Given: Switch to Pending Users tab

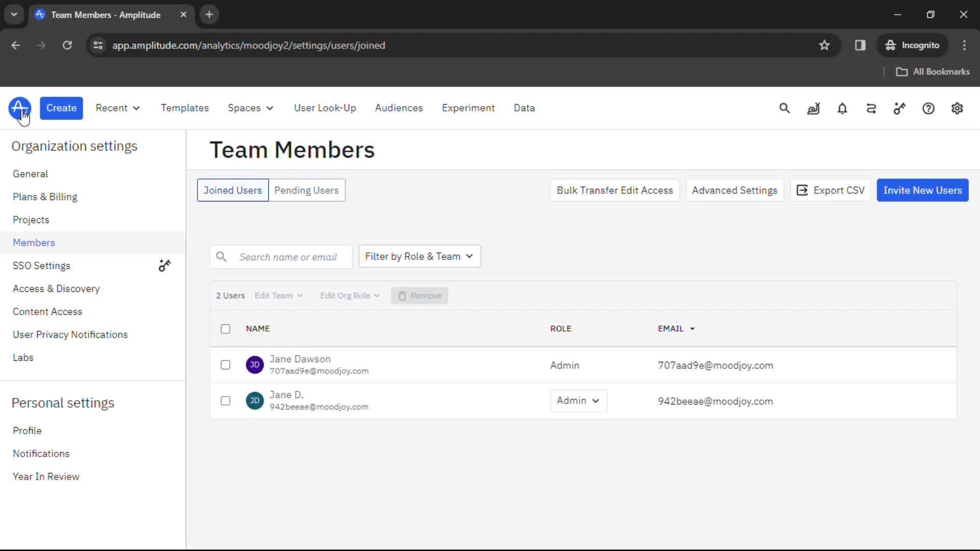Looking at the screenshot, I should tap(307, 190).
